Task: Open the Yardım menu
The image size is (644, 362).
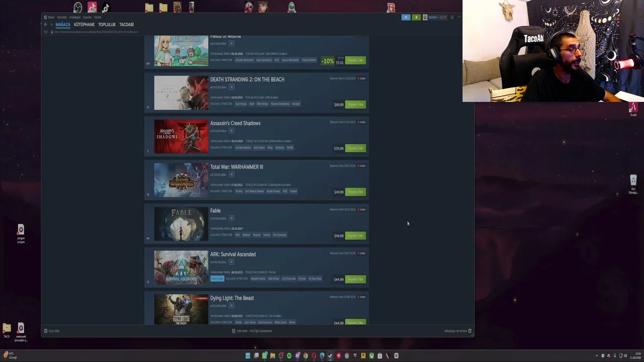Action: 98,17
